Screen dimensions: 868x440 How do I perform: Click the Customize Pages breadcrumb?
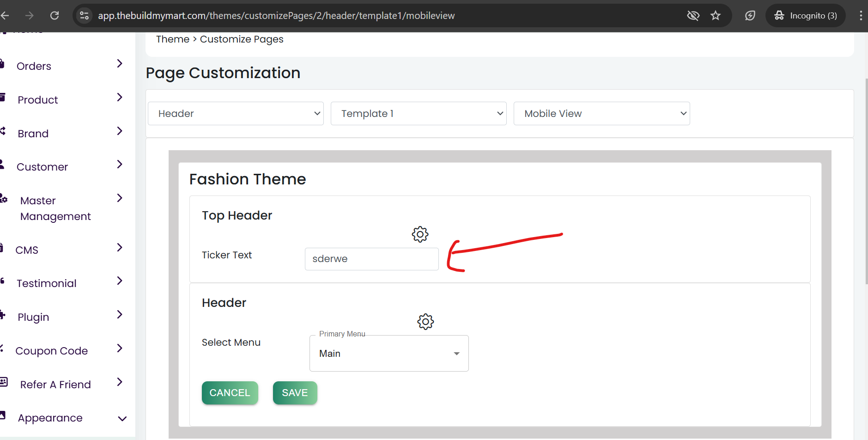(242, 39)
